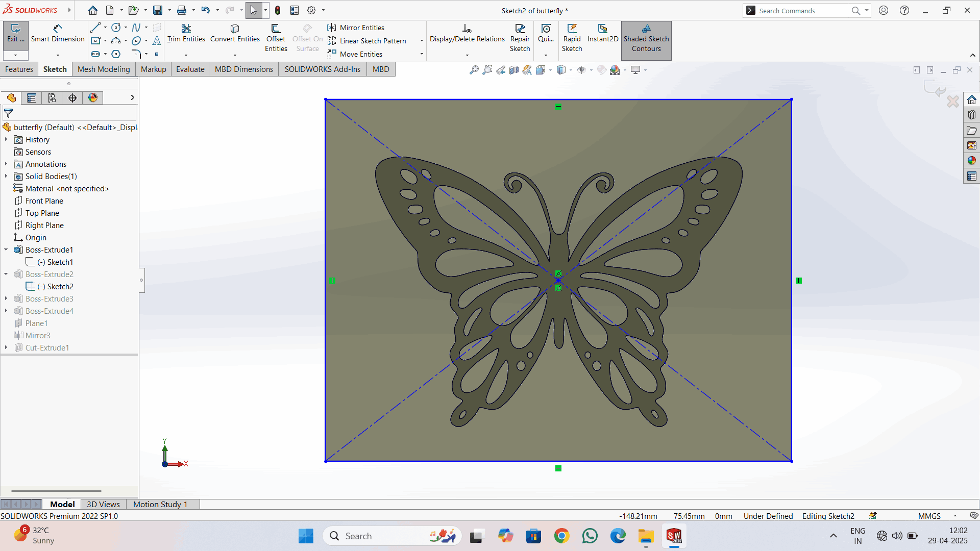
Task: Activate the Section View icon
Action: 514,70
